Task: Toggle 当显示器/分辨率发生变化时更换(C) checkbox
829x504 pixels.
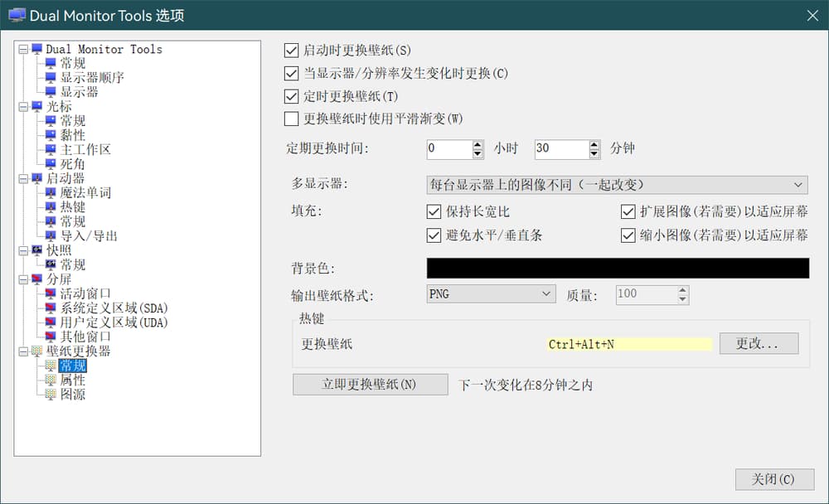Action: tap(291, 73)
